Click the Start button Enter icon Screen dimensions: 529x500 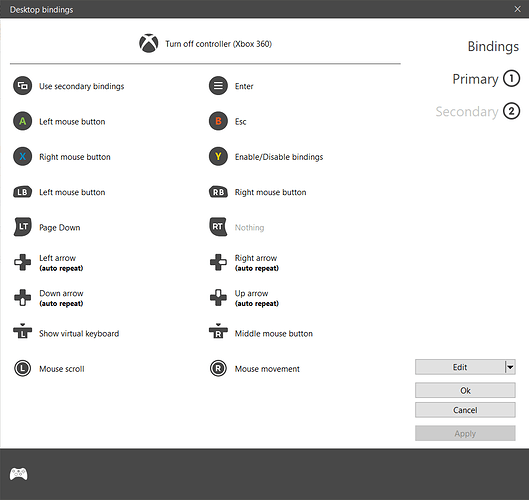click(218, 86)
